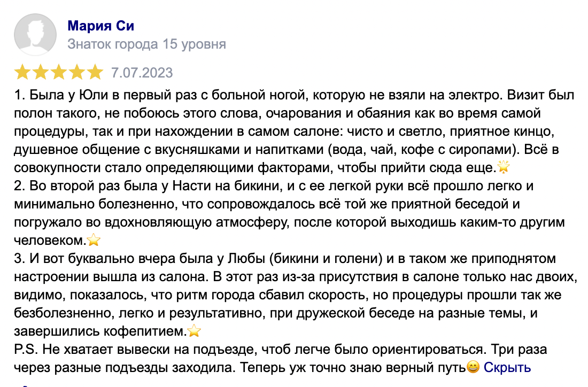
Task: Click the fourth rating star
Action: 76,72
